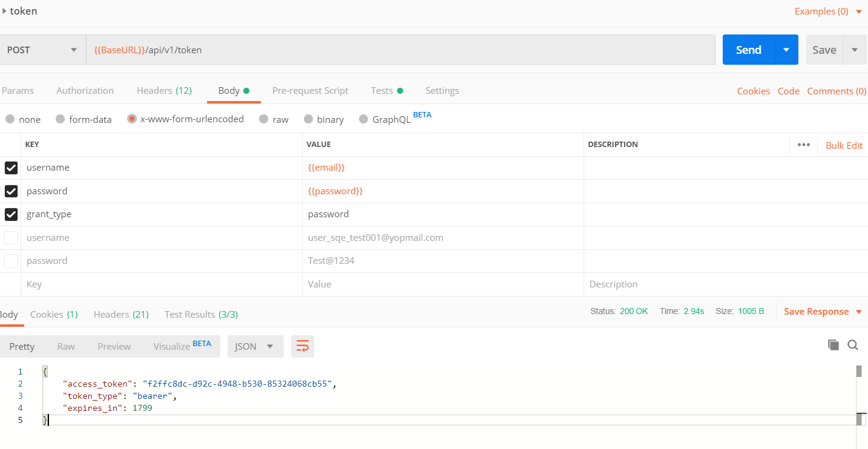Open the POST method dropdown
868x449 pixels.
(x=42, y=50)
